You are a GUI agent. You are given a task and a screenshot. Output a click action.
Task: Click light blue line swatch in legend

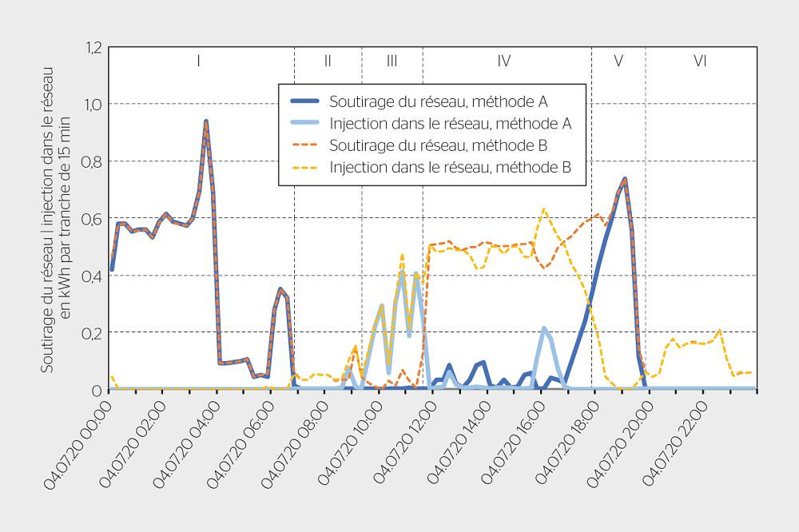pyautogui.click(x=304, y=124)
